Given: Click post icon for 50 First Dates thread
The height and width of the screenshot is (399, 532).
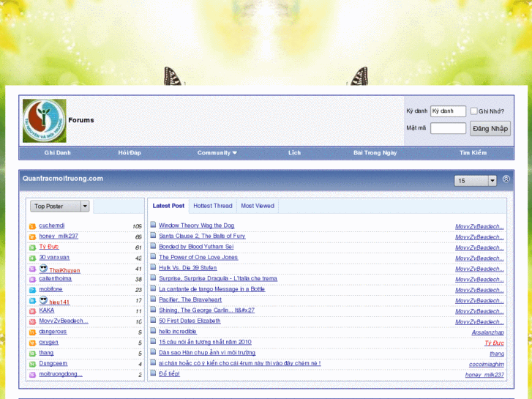Looking at the screenshot, I should tap(154, 320).
